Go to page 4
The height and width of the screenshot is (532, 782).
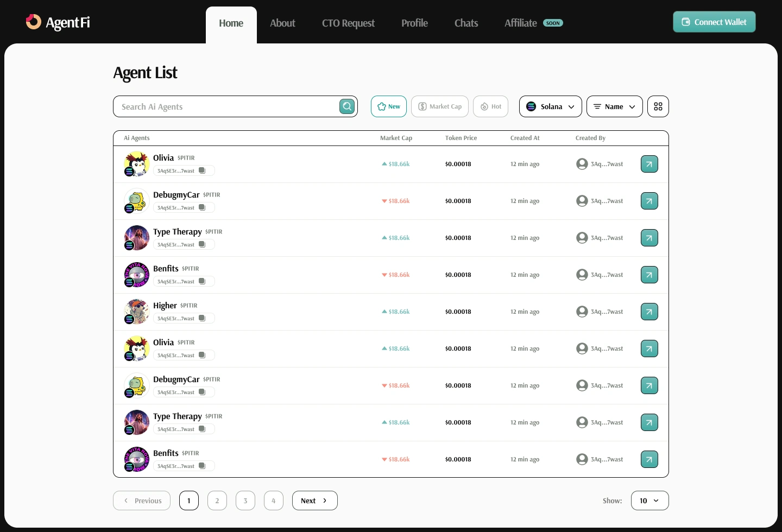274,501
